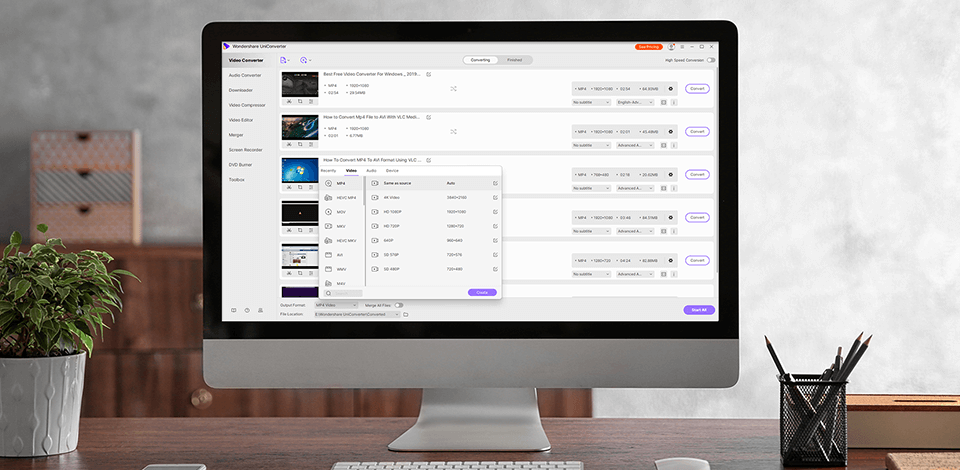
Task: Open the user account icon in title bar
Action: click(x=672, y=47)
